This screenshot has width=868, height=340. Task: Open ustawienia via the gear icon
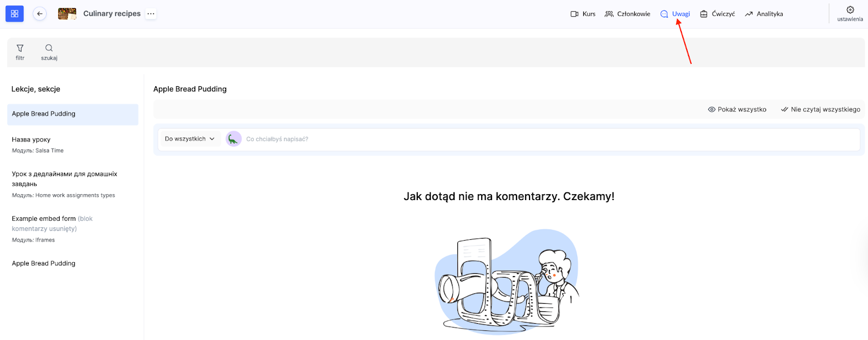coord(850,14)
